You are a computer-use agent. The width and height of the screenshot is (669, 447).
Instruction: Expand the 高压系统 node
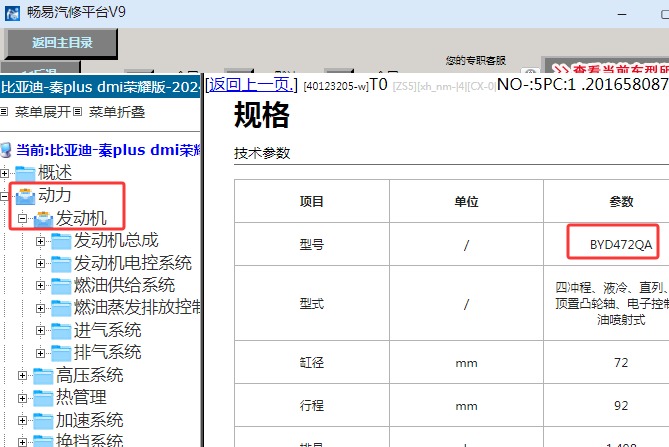[x=23, y=375]
